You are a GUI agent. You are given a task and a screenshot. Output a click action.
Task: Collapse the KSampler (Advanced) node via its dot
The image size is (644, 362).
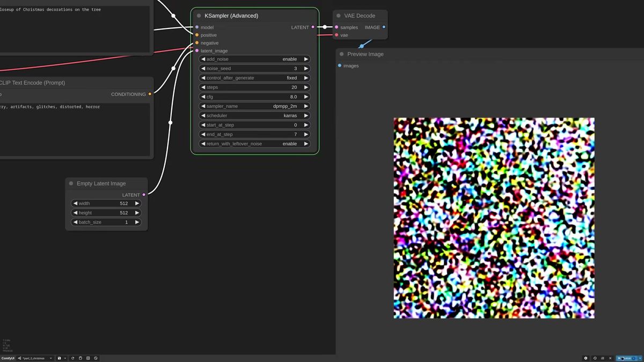[199, 16]
